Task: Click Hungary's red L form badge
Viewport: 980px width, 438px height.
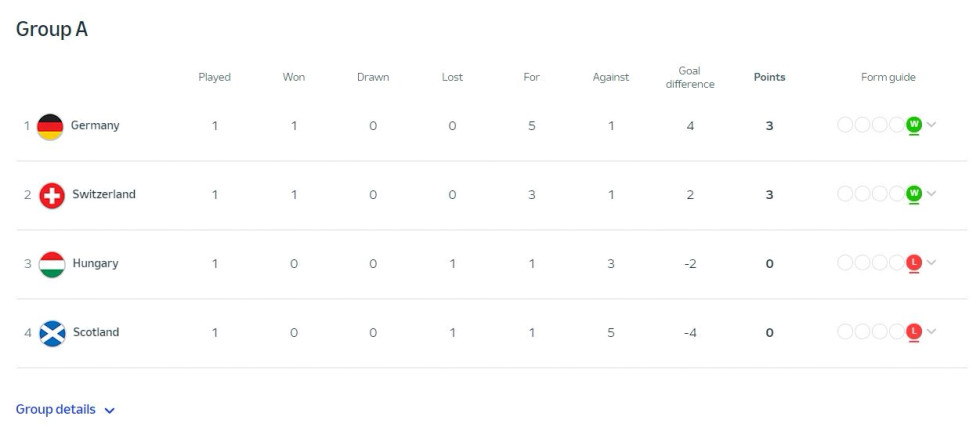Action: point(914,262)
